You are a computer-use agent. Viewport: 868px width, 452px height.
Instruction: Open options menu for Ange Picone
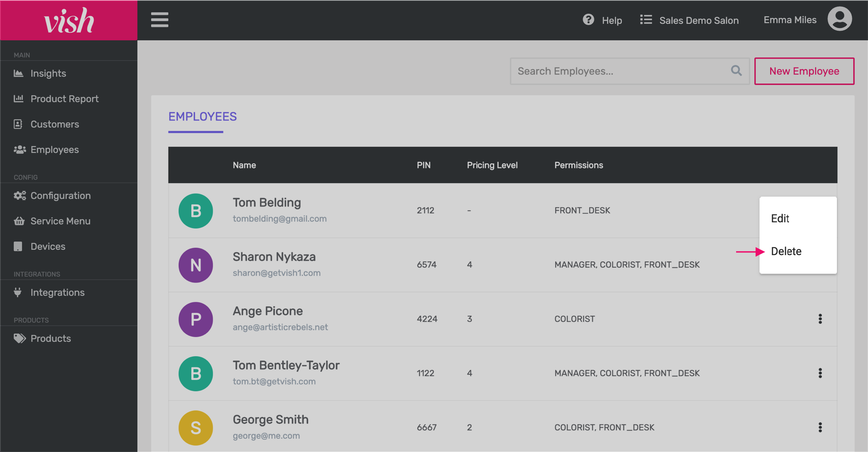pos(820,319)
